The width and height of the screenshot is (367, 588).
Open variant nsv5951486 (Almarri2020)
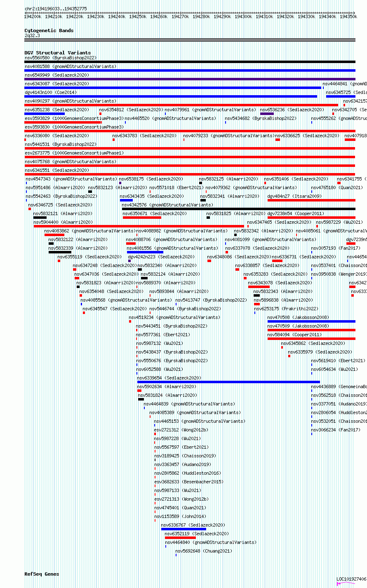point(56,187)
